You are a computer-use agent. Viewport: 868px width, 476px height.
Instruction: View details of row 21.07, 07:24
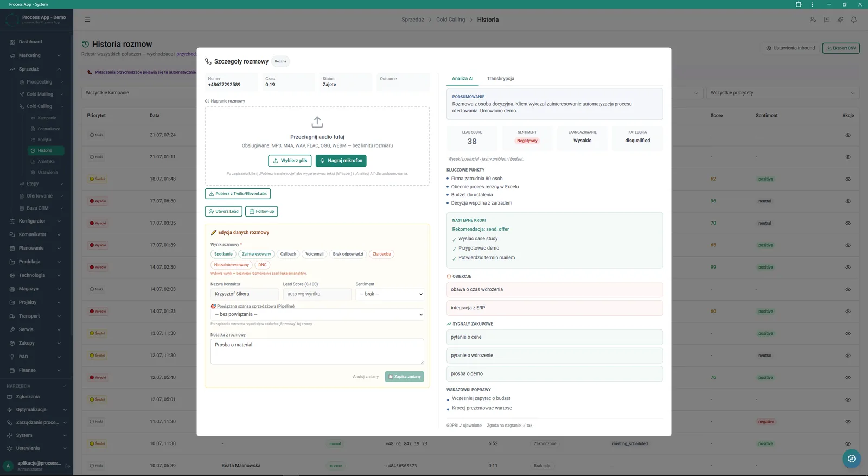pos(848,135)
